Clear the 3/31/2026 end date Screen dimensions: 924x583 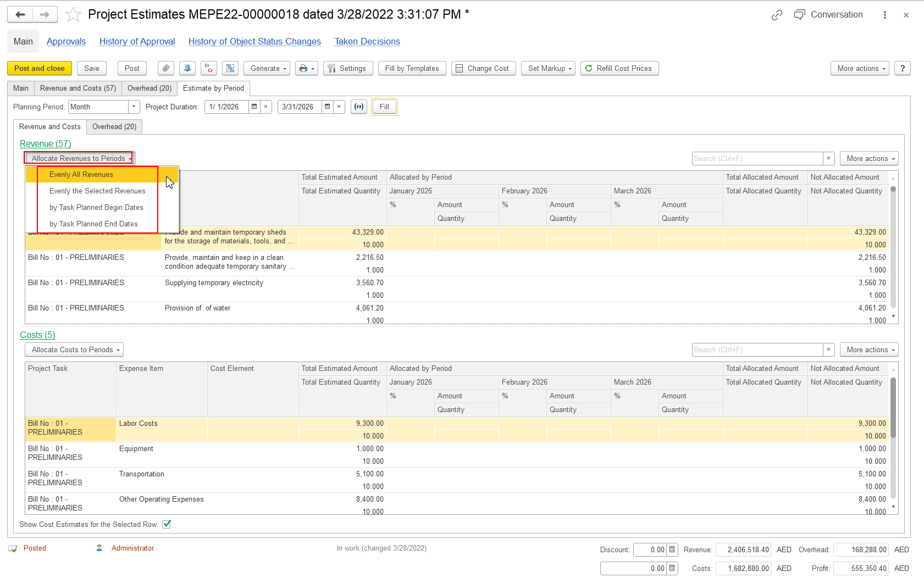click(x=339, y=107)
